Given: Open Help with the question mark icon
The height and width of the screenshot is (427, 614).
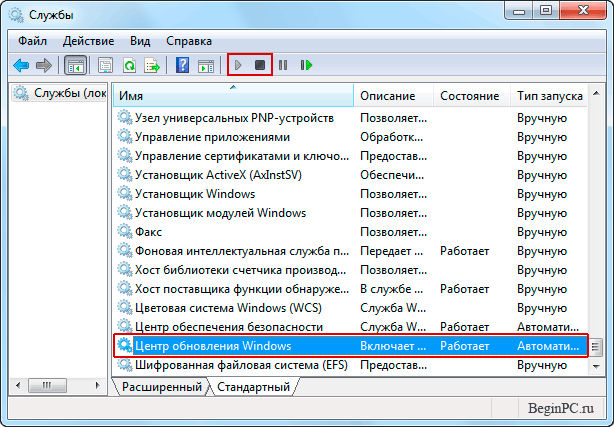Looking at the screenshot, I should (182, 65).
